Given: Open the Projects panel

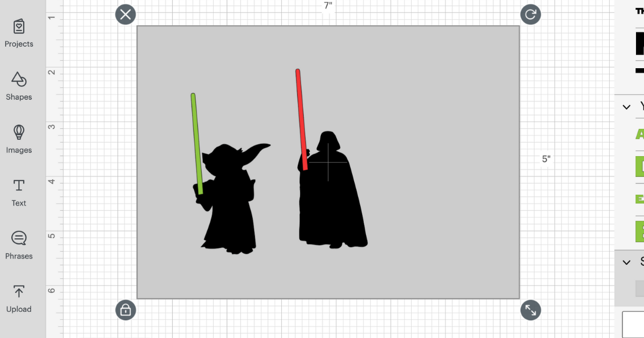Looking at the screenshot, I should 19,33.
